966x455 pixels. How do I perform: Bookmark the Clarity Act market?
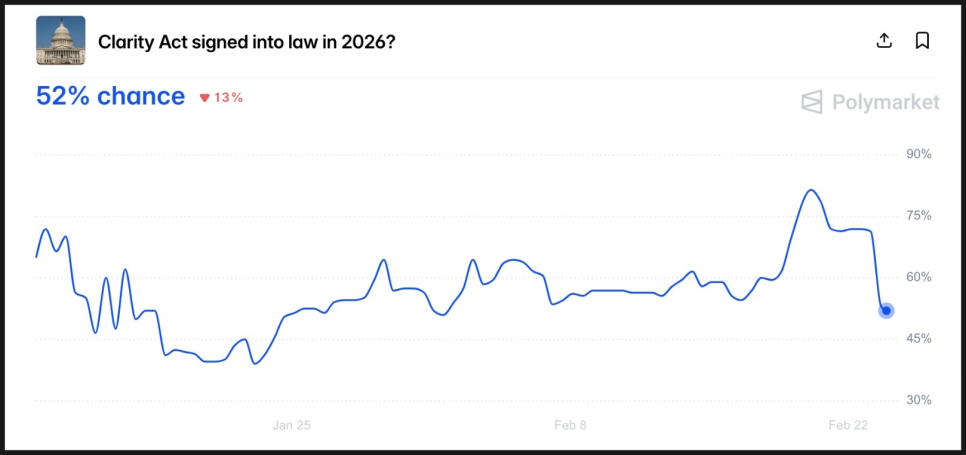click(922, 41)
